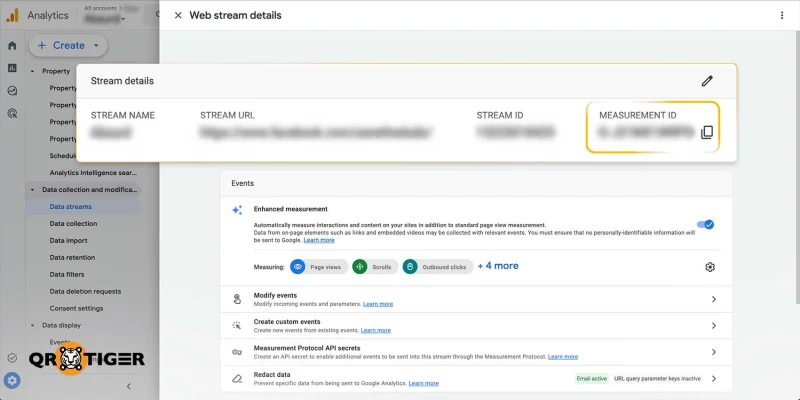Click the Scrolls measuring chip

tap(375, 267)
